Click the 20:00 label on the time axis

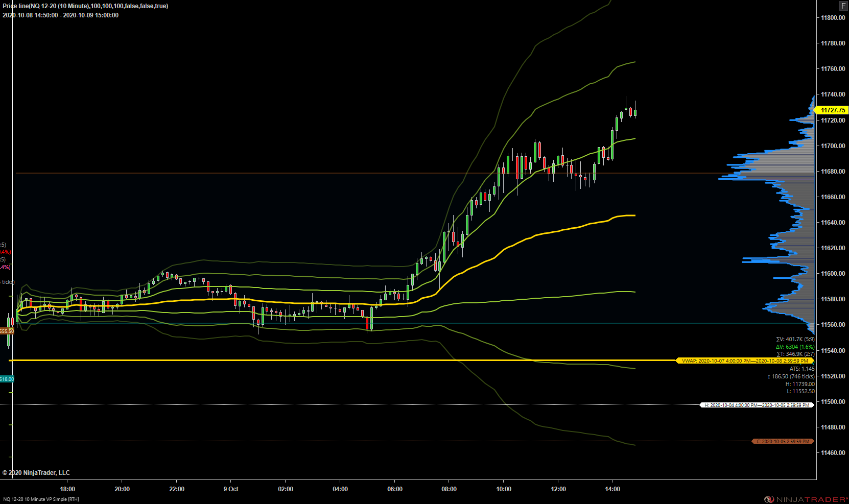(x=122, y=489)
